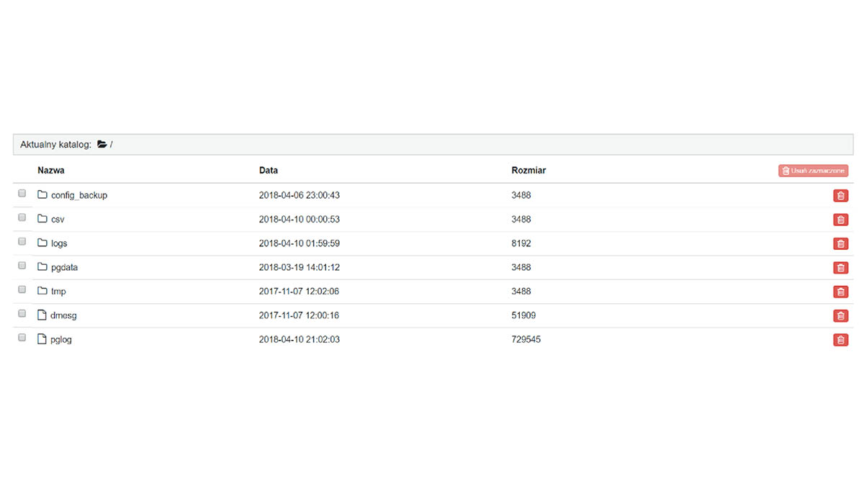The width and height of the screenshot is (864, 504).
Task: Tick the checkbox for config_backup
Action: pyautogui.click(x=22, y=194)
